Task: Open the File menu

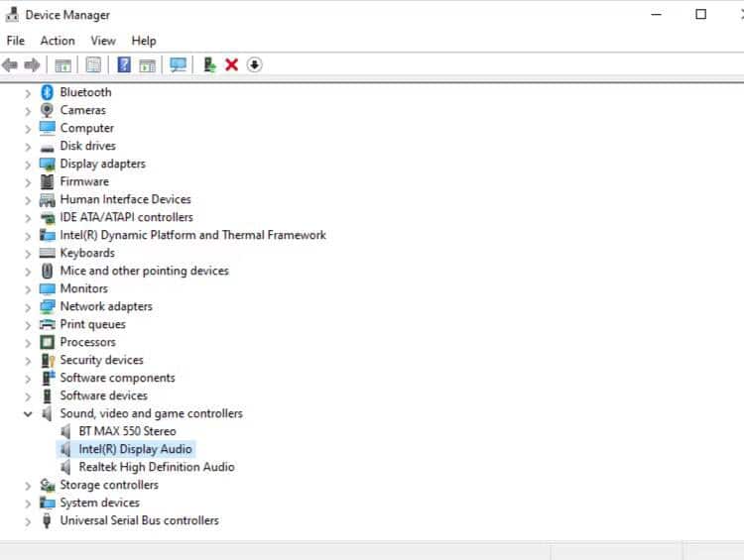Action: (x=15, y=41)
